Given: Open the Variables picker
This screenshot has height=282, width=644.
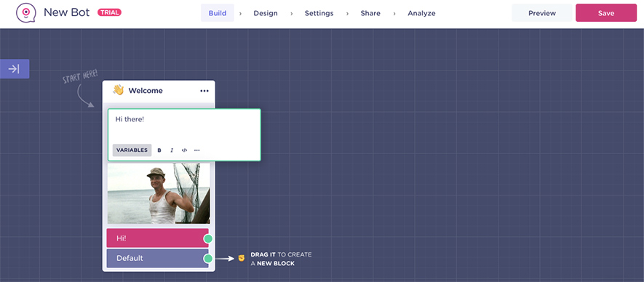Looking at the screenshot, I should pos(132,150).
